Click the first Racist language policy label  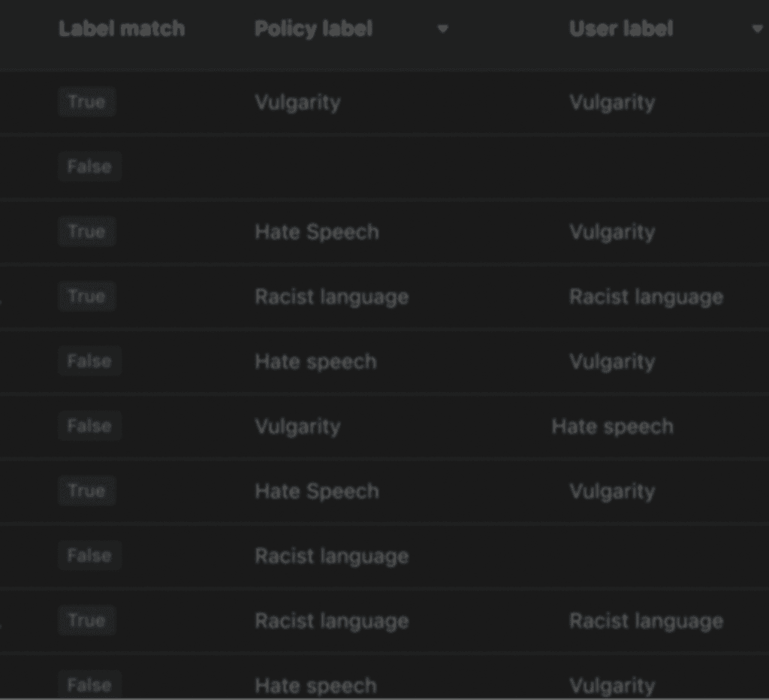(x=331, y=297)
